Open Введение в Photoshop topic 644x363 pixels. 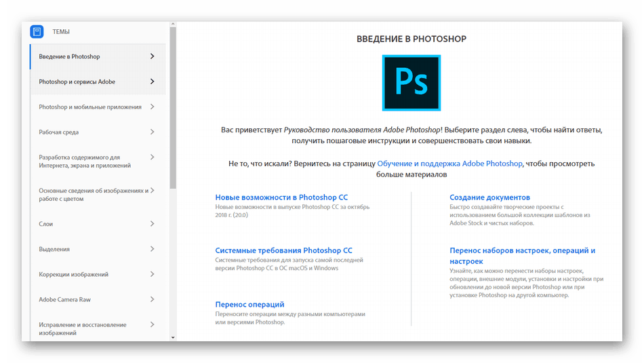[x=69, y=56]
